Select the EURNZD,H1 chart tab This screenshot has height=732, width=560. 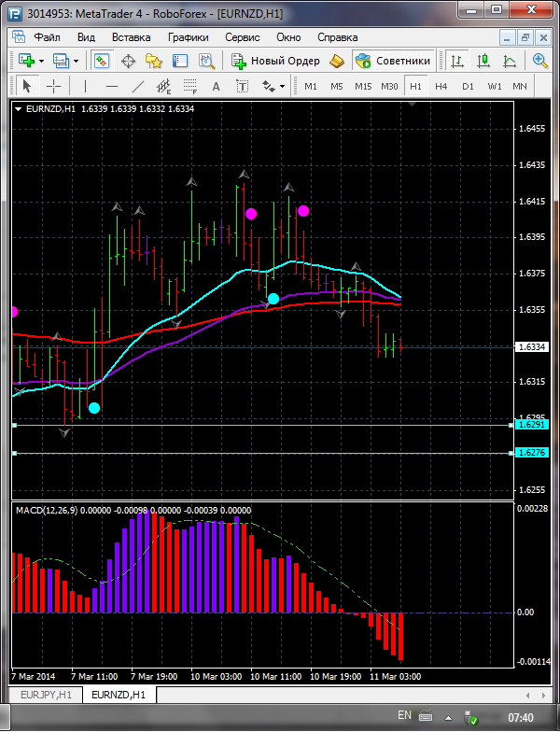tap(119, 695)
